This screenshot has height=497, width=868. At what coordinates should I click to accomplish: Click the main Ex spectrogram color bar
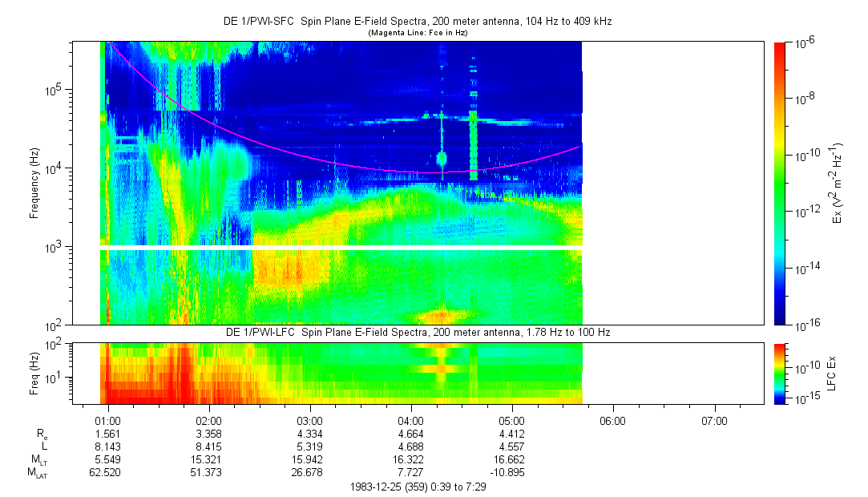point(781,183)
